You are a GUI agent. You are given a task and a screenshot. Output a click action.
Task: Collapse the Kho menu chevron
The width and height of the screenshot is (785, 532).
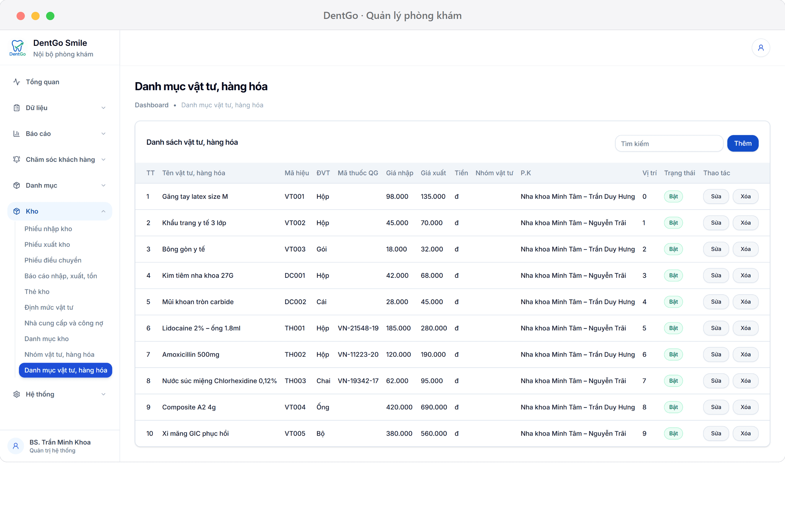[x=103, y=211]
